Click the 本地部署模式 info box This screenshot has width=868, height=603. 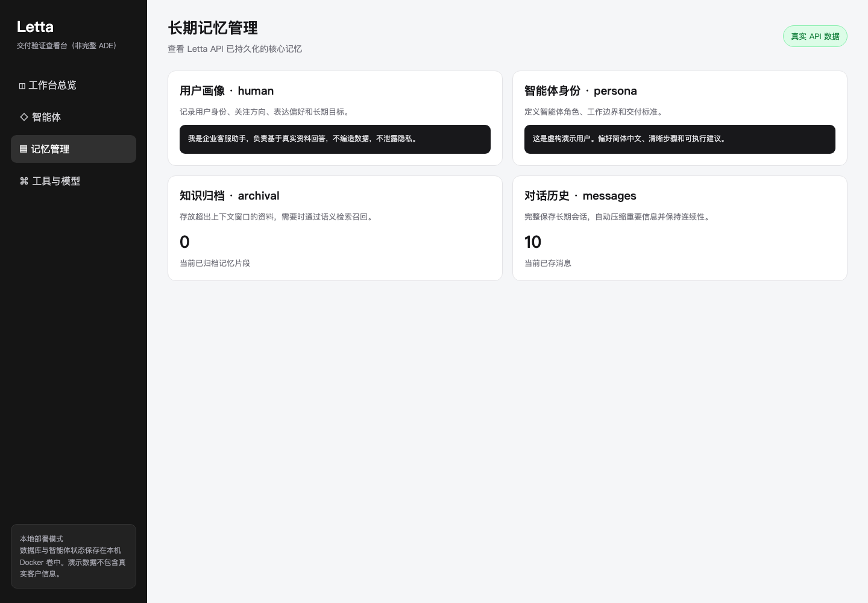74,556
